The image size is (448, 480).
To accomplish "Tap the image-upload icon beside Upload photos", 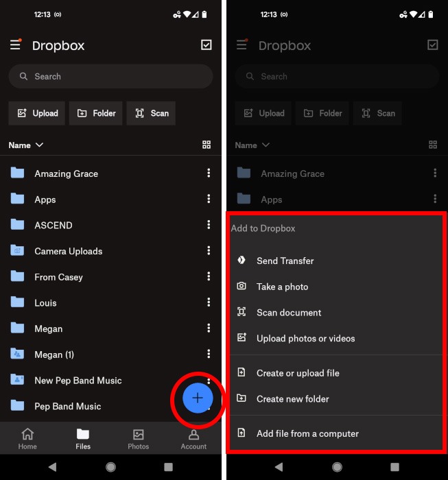I will point(241,337).
